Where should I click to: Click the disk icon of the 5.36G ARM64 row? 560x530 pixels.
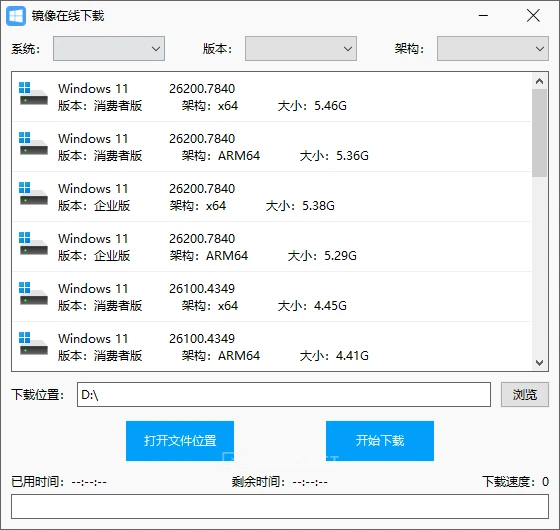point(33,143)
